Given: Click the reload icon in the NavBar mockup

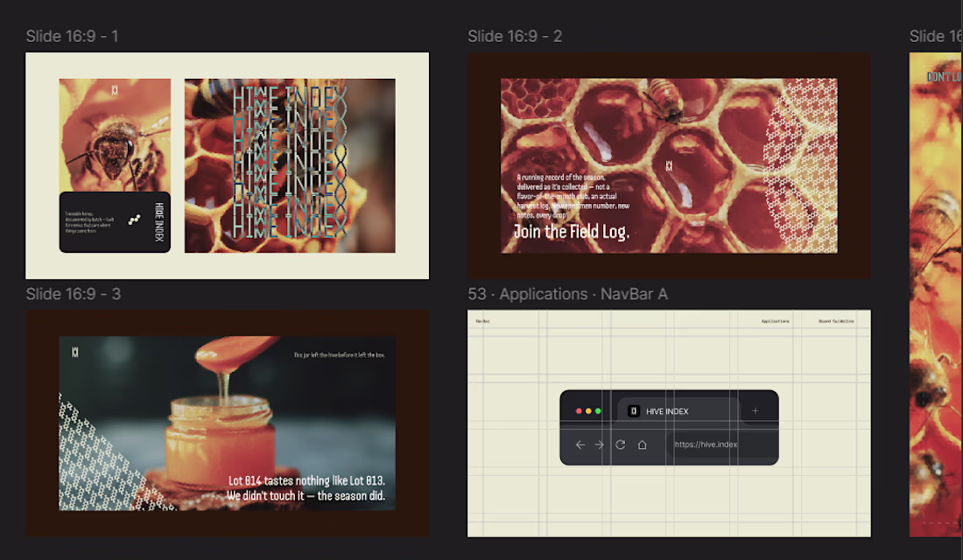Looking at the screenshot, I should [621, 444].
